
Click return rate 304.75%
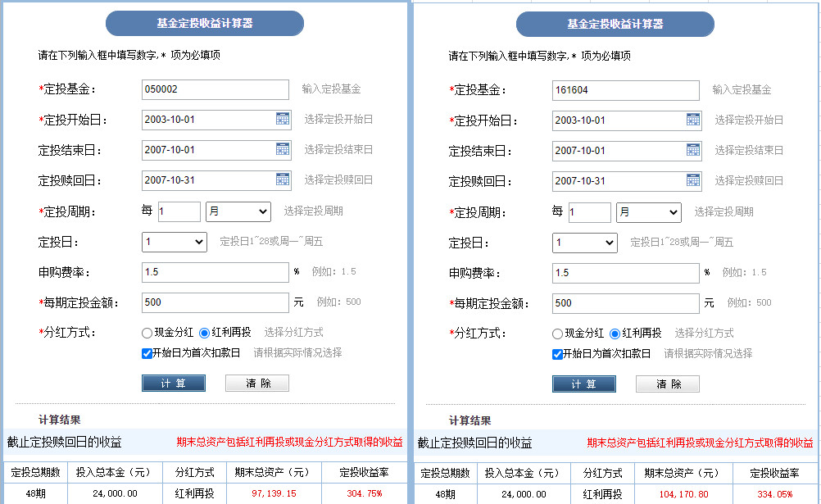(365, 493)
